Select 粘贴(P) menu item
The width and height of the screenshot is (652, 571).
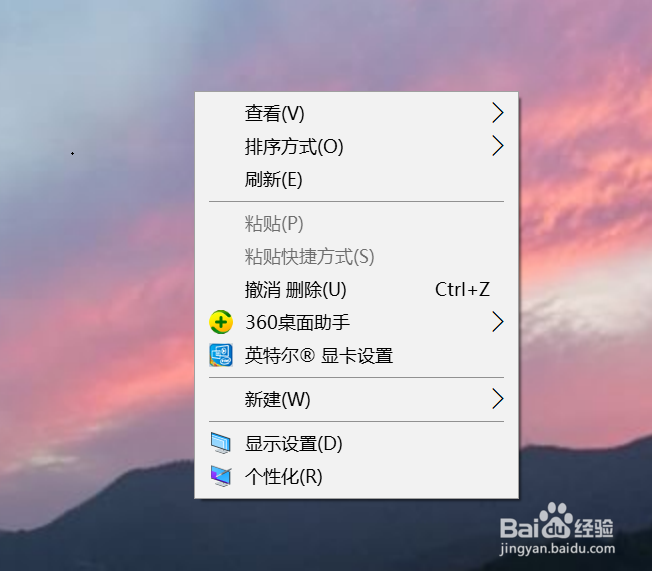pos(356,224)
